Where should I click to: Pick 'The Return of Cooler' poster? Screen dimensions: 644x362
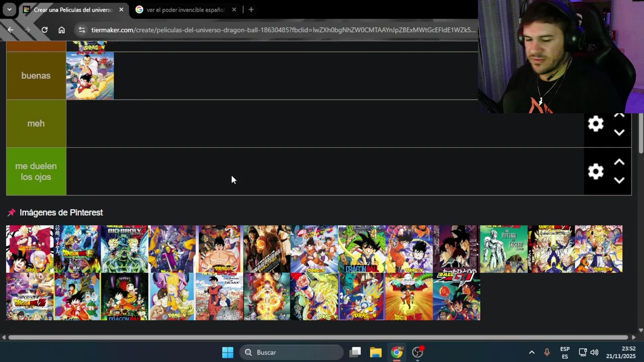[504, 249]
